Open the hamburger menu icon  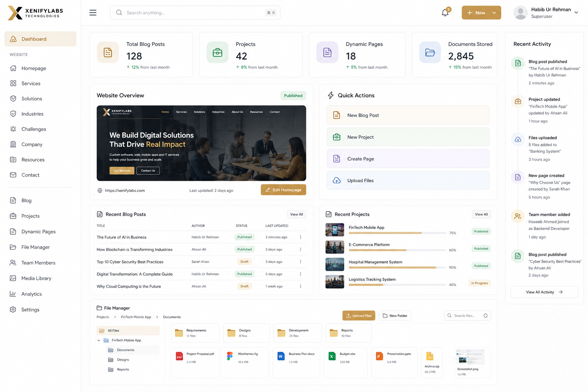93,13
